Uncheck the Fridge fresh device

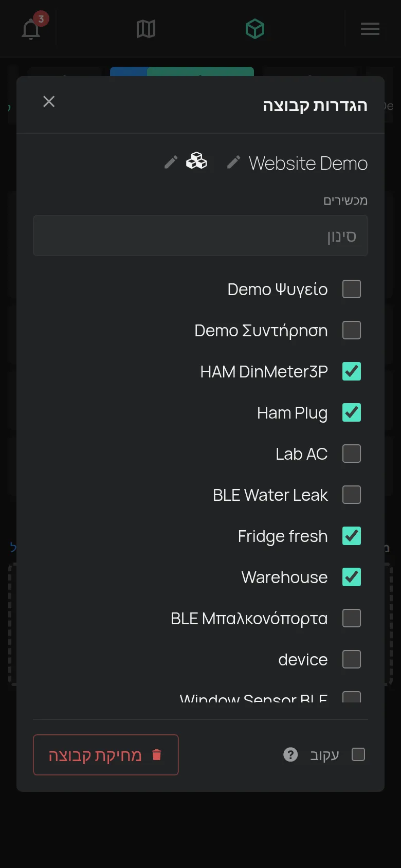352,536
